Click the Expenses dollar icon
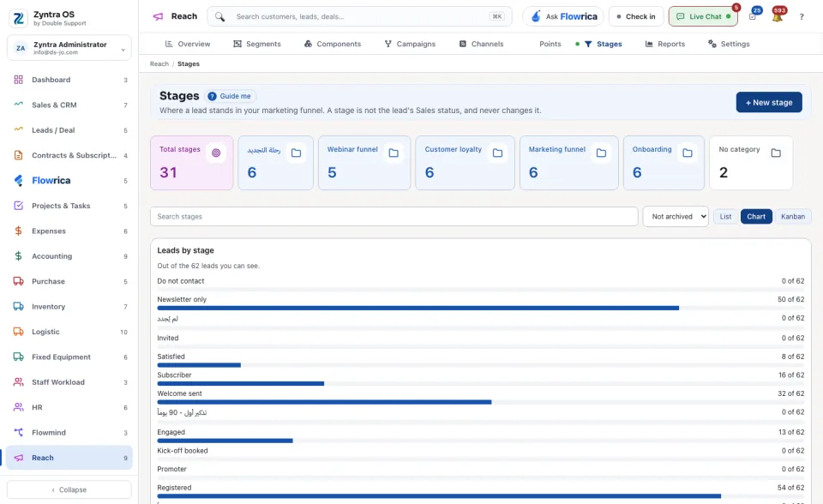The height and width of the screenshot is (504, 823). (18, 231)
